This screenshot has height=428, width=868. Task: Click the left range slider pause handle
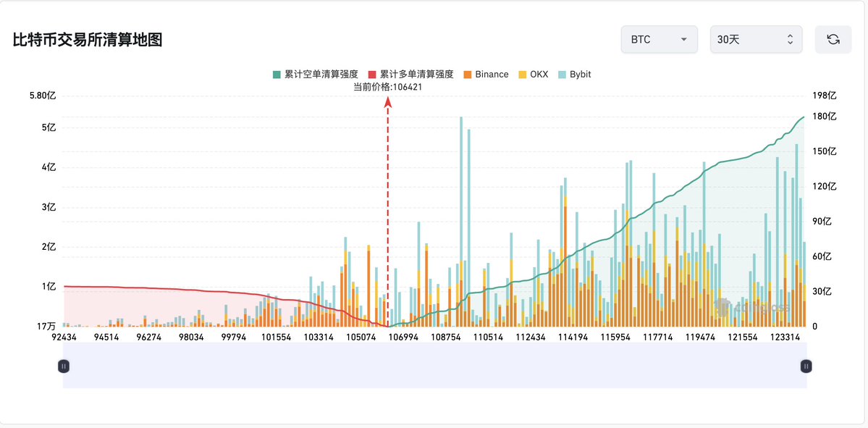pyautogui.click(x=64, y=366)
